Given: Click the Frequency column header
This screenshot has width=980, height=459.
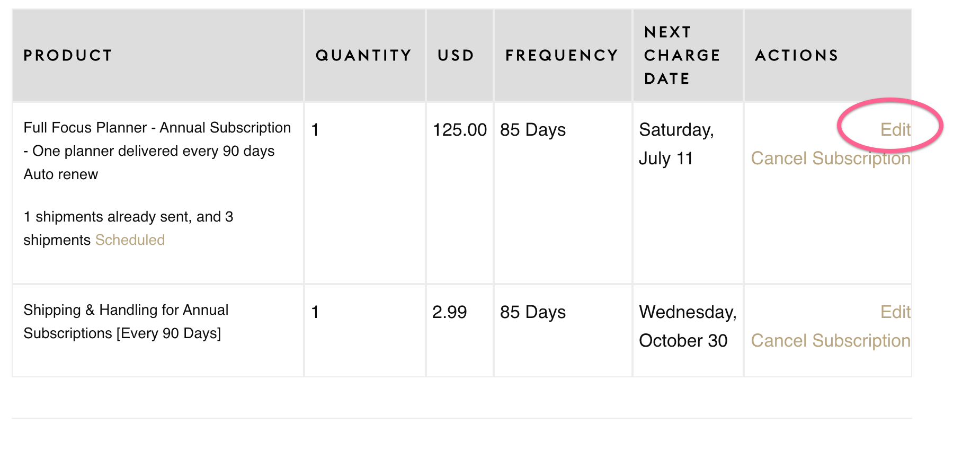Looking at the screenshot, I should coord(562,56).
